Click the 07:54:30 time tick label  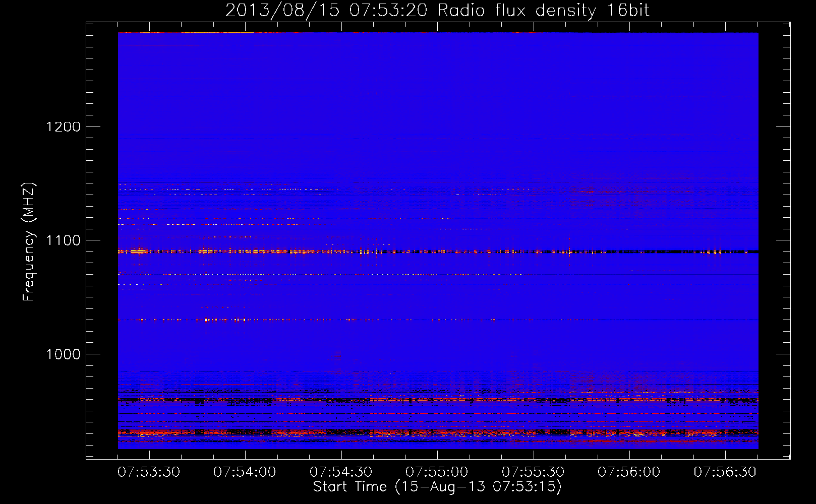341,472
